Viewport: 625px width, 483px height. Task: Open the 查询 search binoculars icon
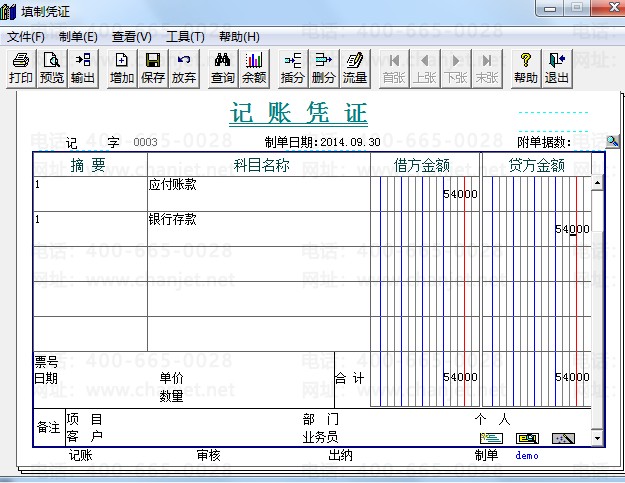pos(223,67)
